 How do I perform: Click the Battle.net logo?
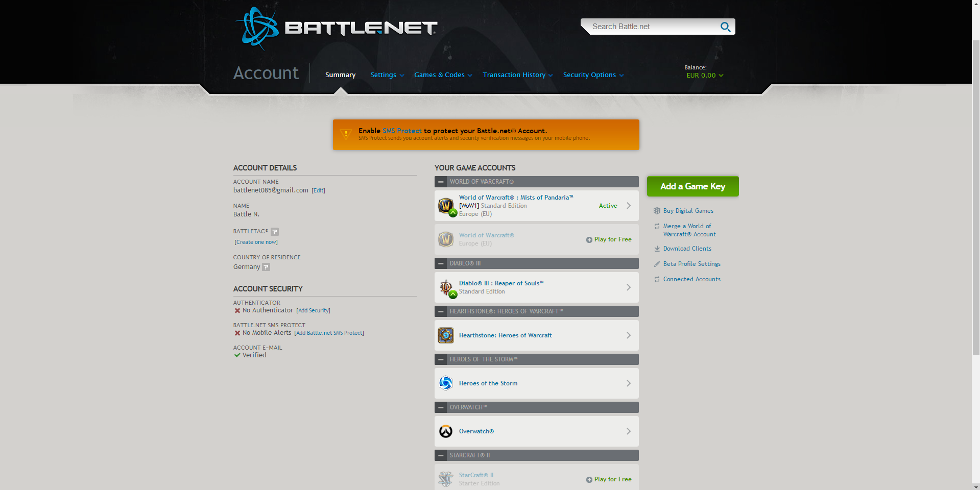pyautogui.click(x=336, y=28)
